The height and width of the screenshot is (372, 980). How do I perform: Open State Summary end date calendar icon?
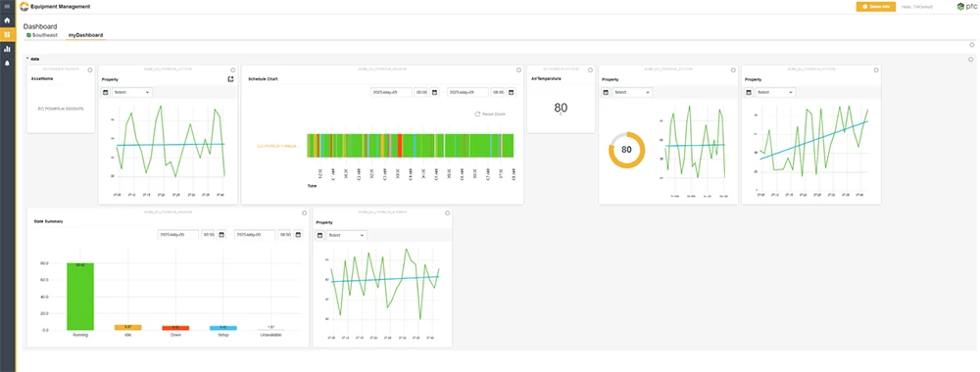tap(298, 235)
